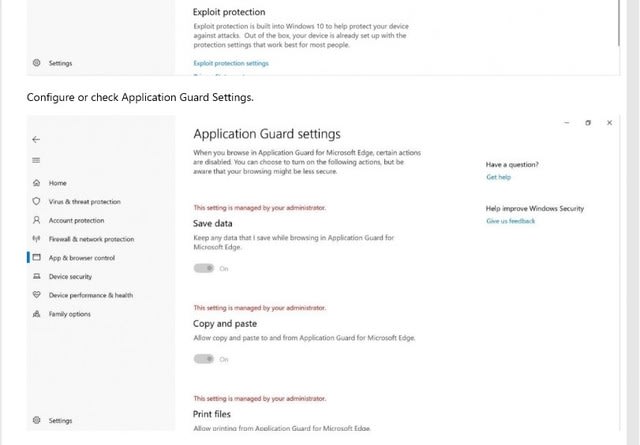The height and width of the screenshot is (445, 640).
Task: Go back using the back arrow icon
Action: click(x=36, y=140)
